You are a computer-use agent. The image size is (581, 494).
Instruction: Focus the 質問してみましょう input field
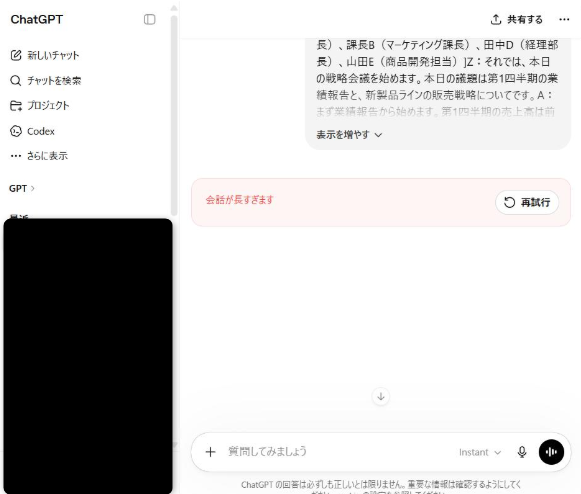337,452
